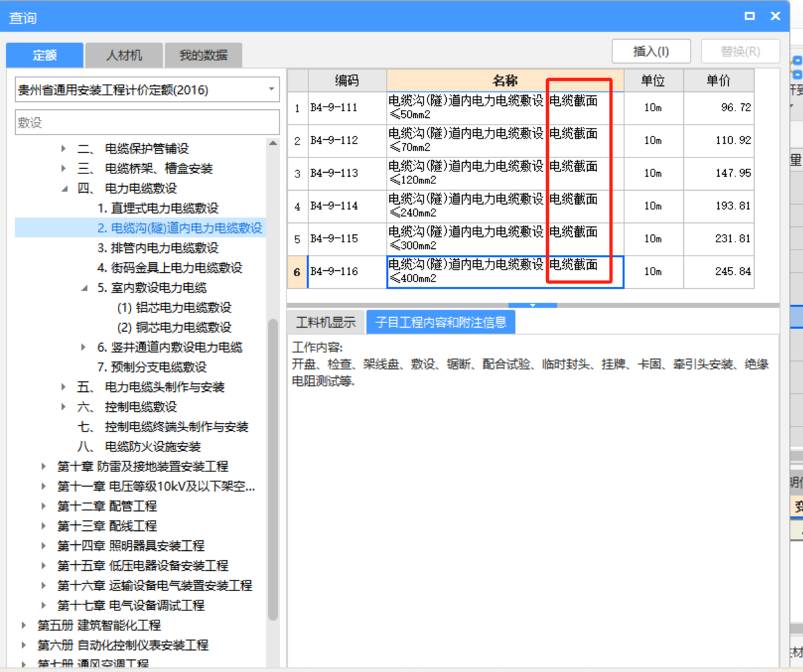
Task: Expand 第十七章 电气设备调试工程 node
Action: pos(44,606)
